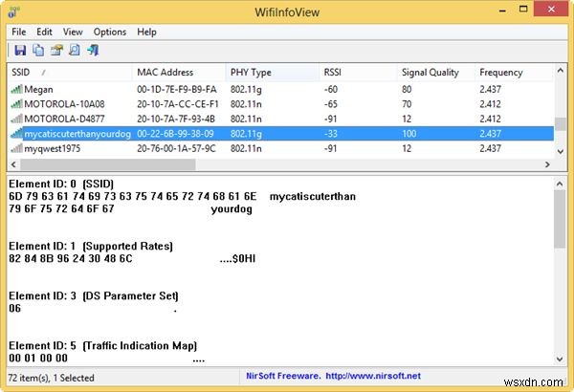Sort by the RSSI column header
The width and height of the screenshot is (574, 392).
point(358,72)
